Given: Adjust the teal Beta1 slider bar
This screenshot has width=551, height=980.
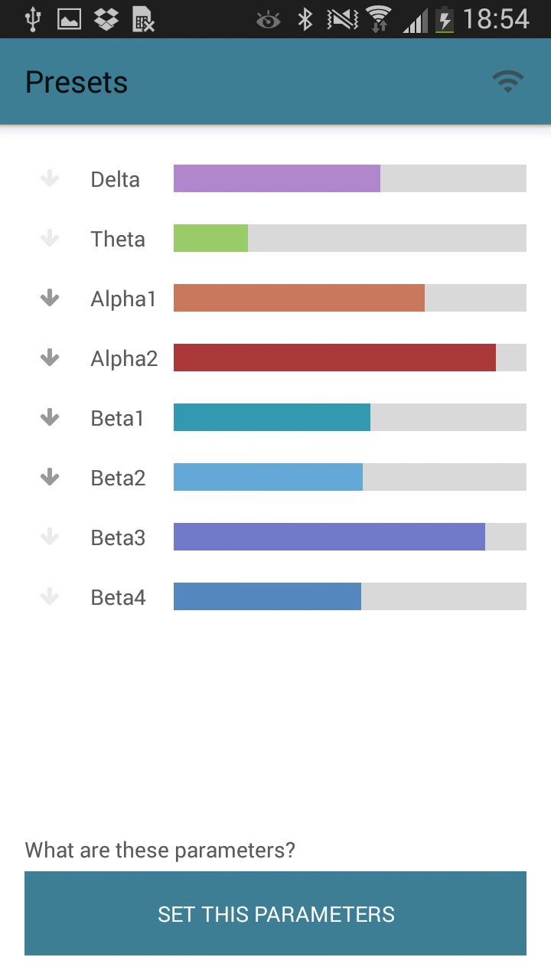Looking at the screenshot, I should [350, 417].
